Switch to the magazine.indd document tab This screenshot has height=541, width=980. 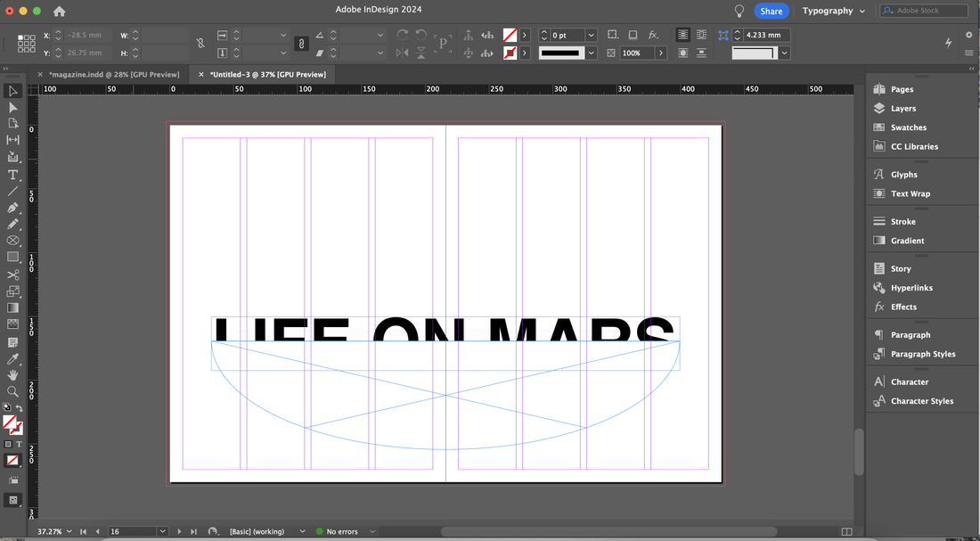(114, 75)
